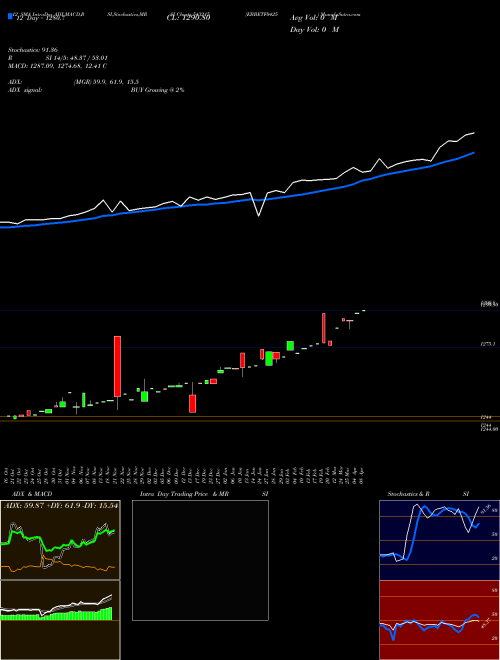Click the 'BUY Growing @ 2%' signal text
Image resolution: width=500 pixels, height=660 pixels.
pos(157,90)
